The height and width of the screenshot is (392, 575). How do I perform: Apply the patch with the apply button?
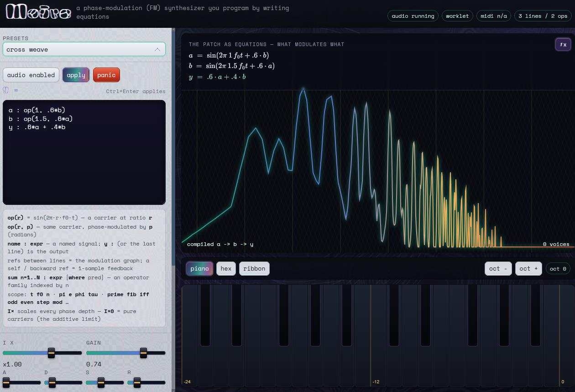76,75
